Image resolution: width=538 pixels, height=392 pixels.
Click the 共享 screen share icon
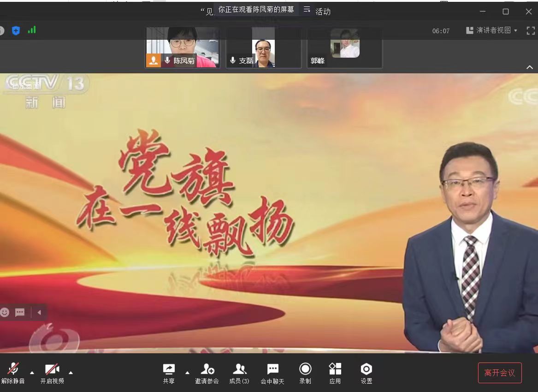tap(169, 369)
